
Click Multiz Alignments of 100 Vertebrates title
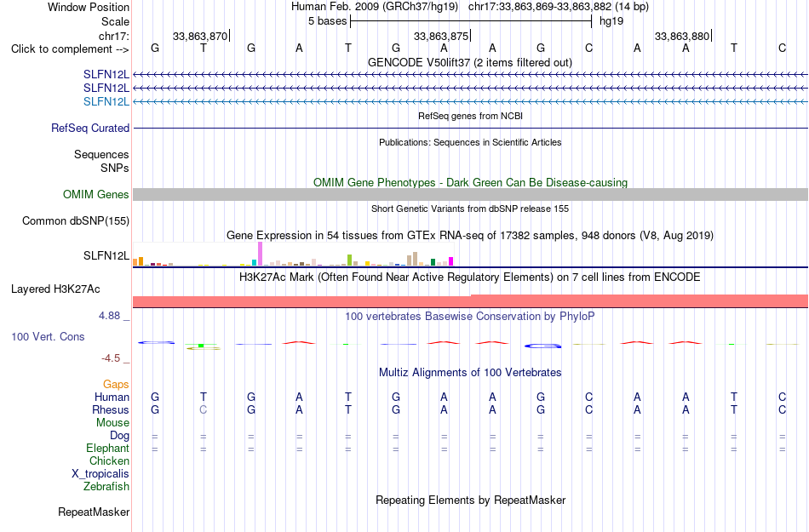click(470, 372)
